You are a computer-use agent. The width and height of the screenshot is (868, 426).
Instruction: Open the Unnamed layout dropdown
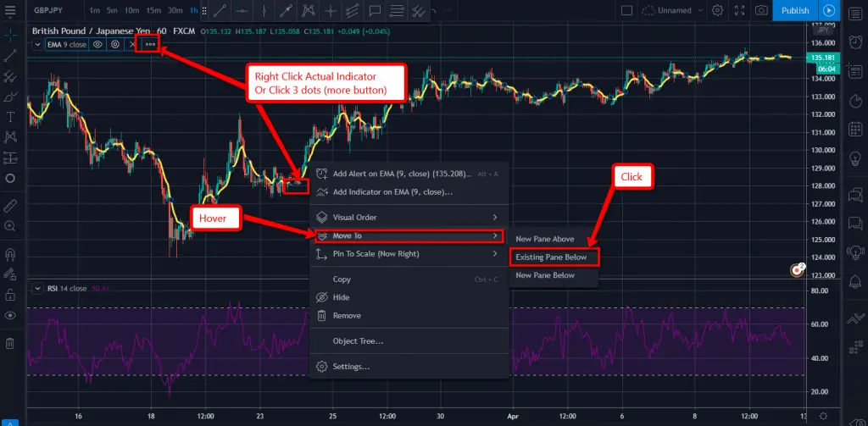click(x=673, y=10)
